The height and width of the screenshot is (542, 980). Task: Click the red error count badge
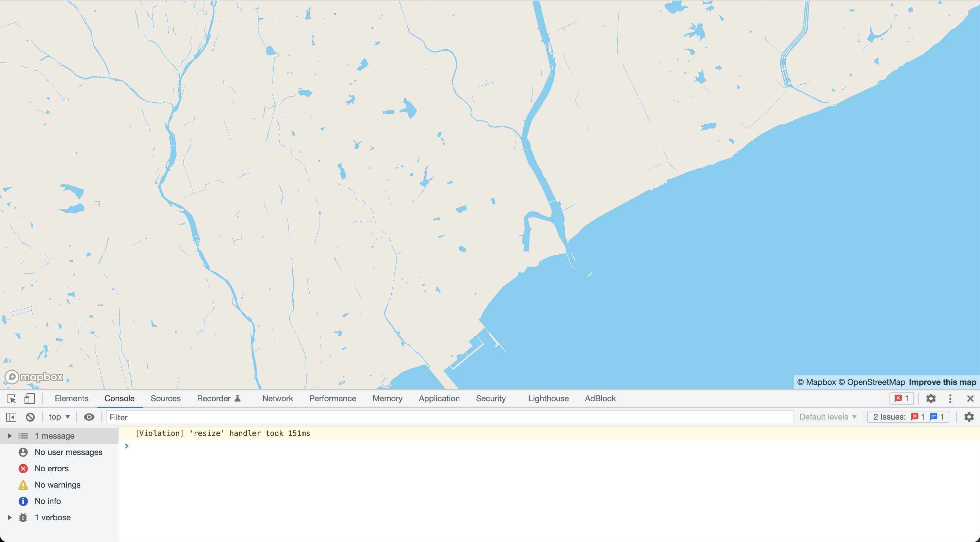click(901, 398)
